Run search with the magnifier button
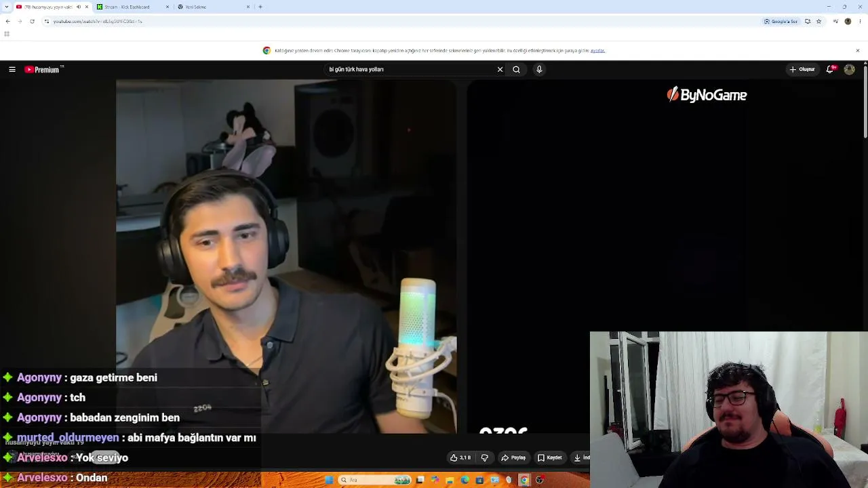This screenshot has width=868, height=488. (517, 69)
